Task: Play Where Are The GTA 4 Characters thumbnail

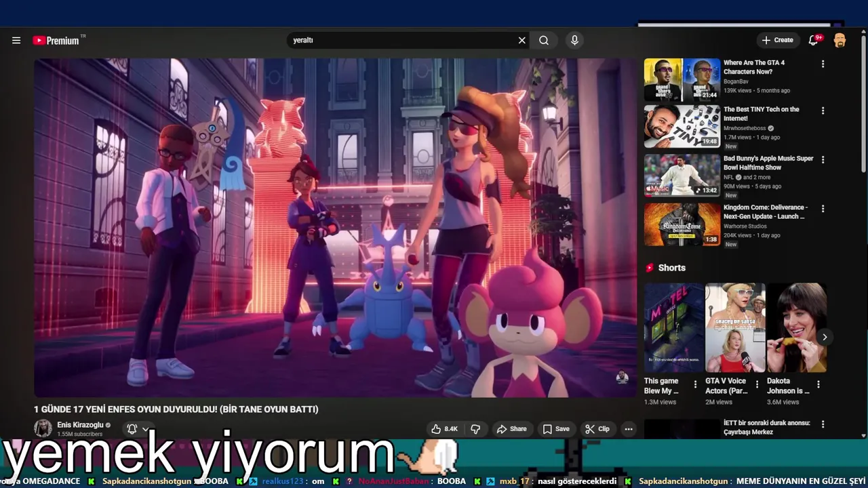Action: 682,80
